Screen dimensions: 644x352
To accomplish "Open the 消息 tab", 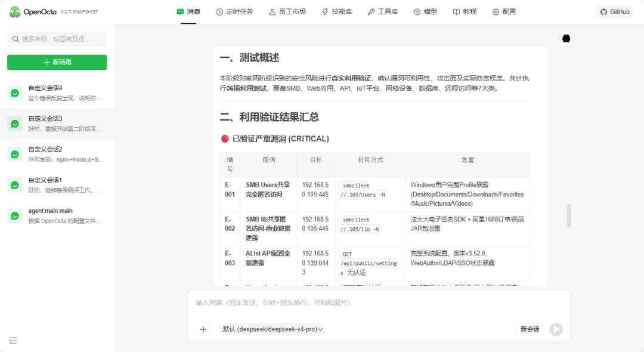I will tap(188, 12).
